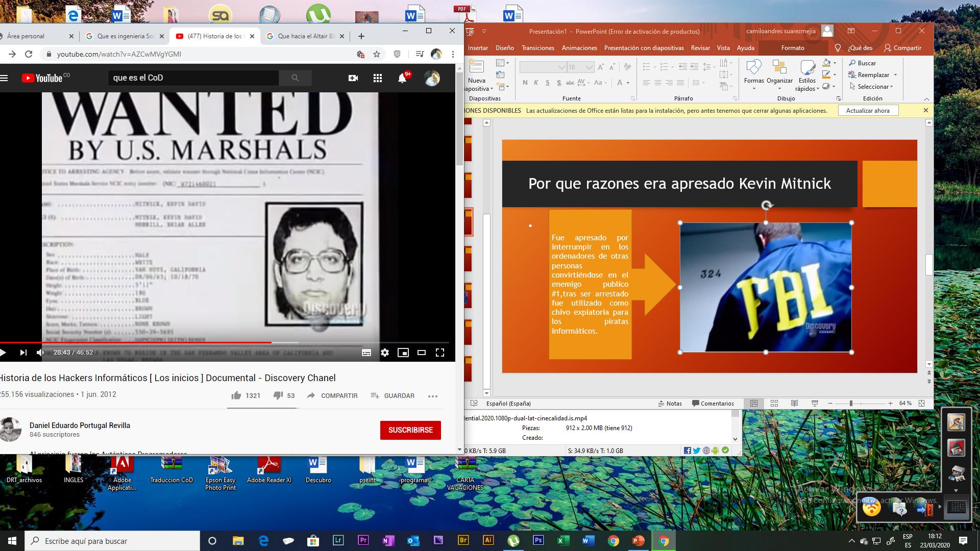Open YouTube notifications bell
This screenshot has height=551, width=980.
point(402,78)
